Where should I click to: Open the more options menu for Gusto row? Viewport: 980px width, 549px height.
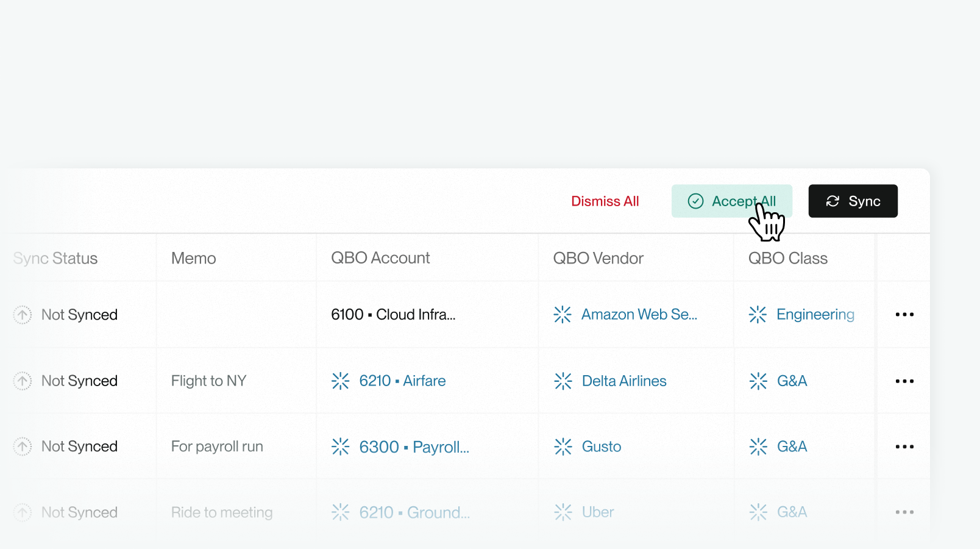(x=904, y=447)
